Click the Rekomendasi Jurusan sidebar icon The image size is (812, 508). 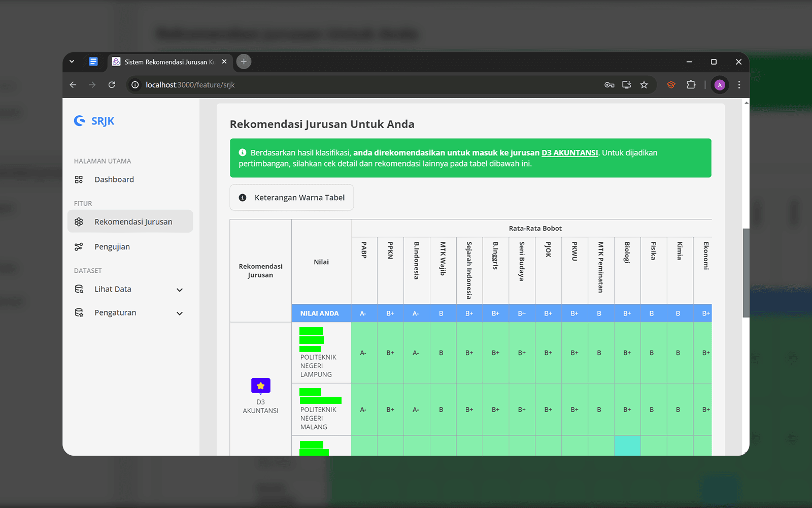pos(79,222)
